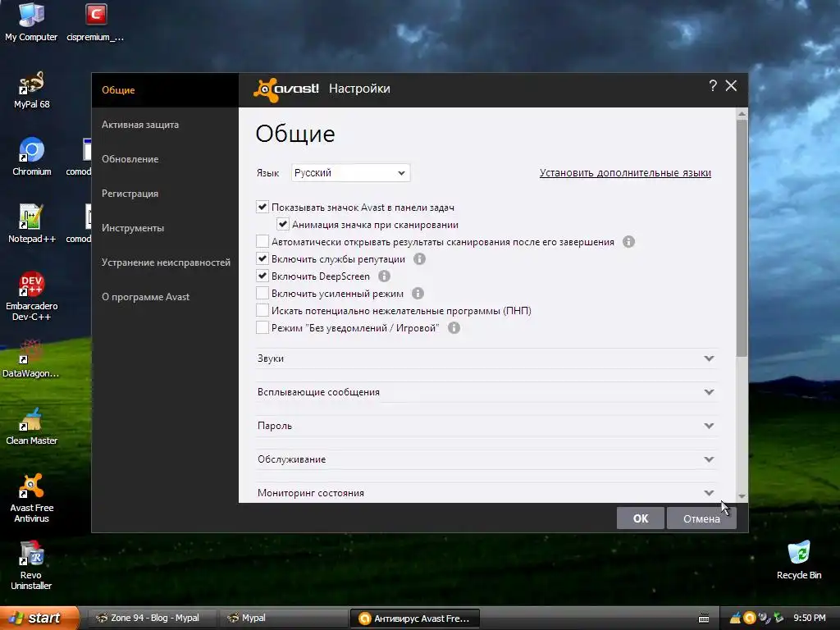Launch Clean Master desktop shortcut
This screenshot has height=630, width=840.
click(31, 426)
